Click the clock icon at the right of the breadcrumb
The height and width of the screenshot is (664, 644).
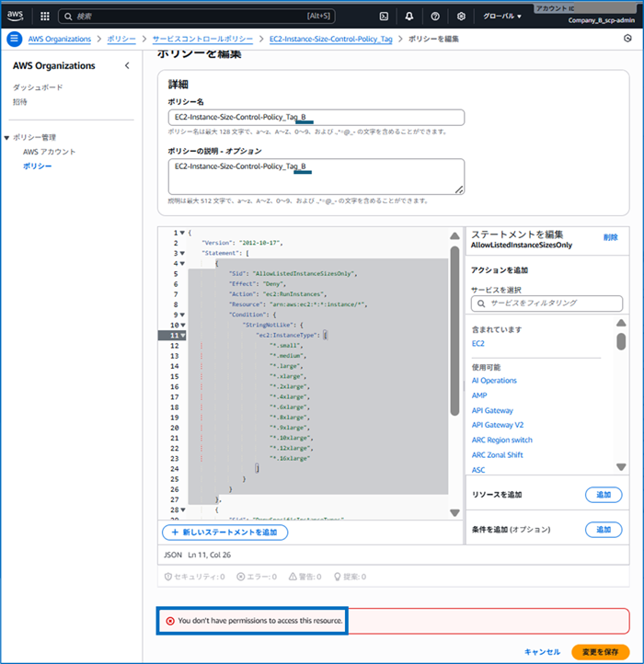627,39
